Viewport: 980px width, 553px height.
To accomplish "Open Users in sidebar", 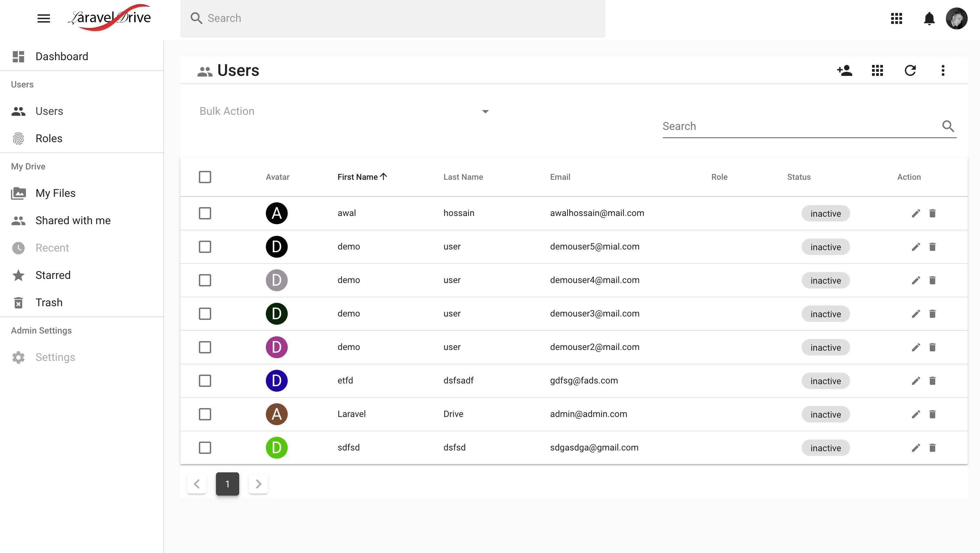I will point(82,111).
